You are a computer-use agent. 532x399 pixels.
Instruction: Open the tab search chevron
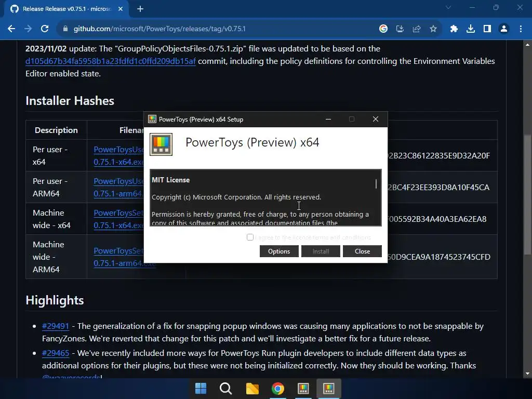tap(448, 7)
